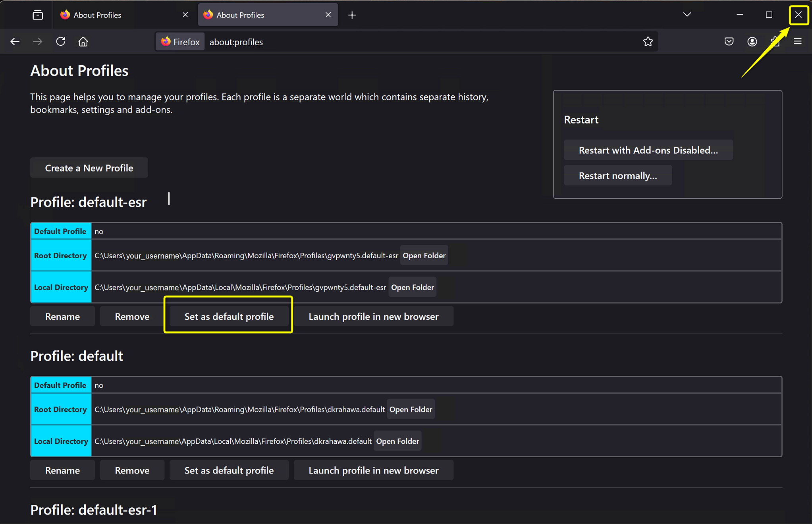Screen dimensions: 812x524
Task: Set default-esr as default profile
Action: coord(229,316)
